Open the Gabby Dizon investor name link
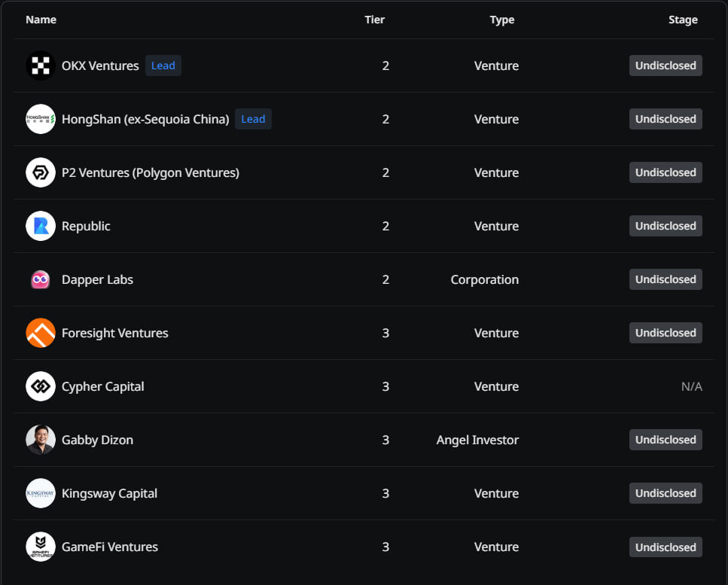 point(97,440)
